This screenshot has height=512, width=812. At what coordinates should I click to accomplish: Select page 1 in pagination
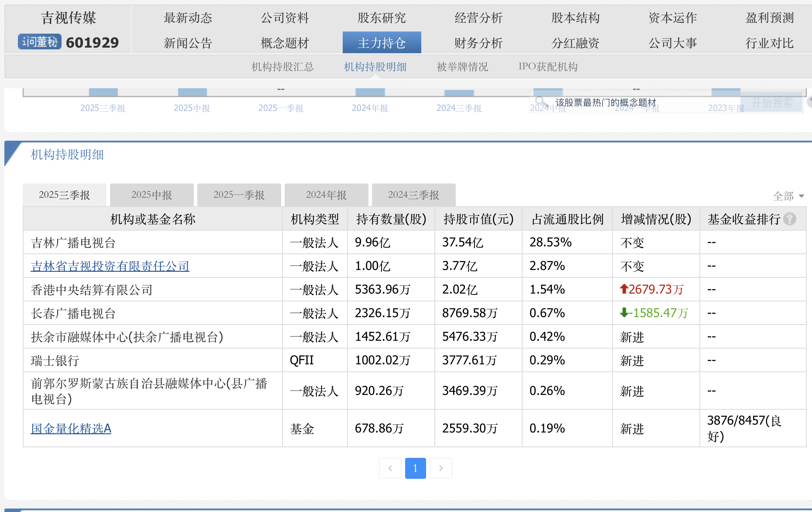(416, 468)
